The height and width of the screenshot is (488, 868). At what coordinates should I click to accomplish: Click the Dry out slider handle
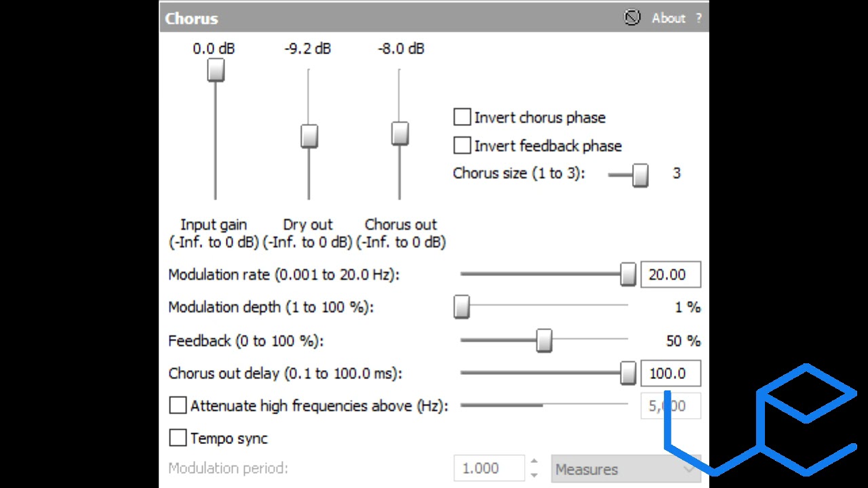click(309, 136)
